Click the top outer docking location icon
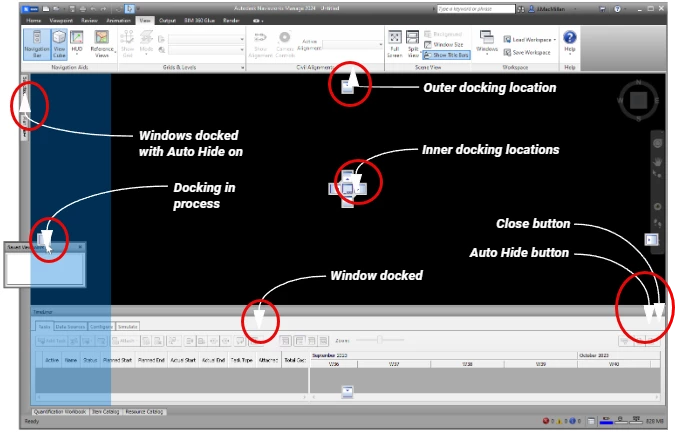The width and height of the screenshot is (675, 432). 347,87
